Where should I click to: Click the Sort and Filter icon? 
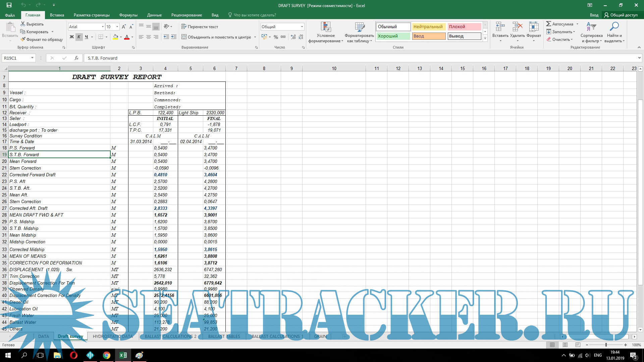591,27
